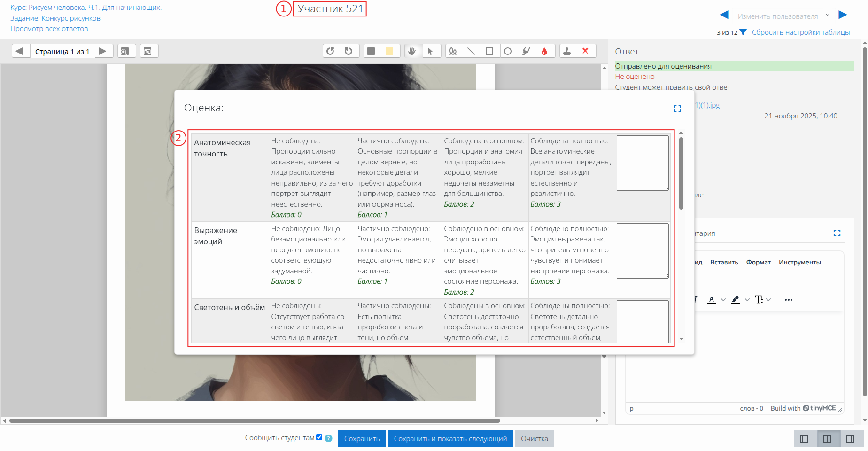Select the highlighter annotation tool
Screen dimensions: 868x451
coord(526,51)
